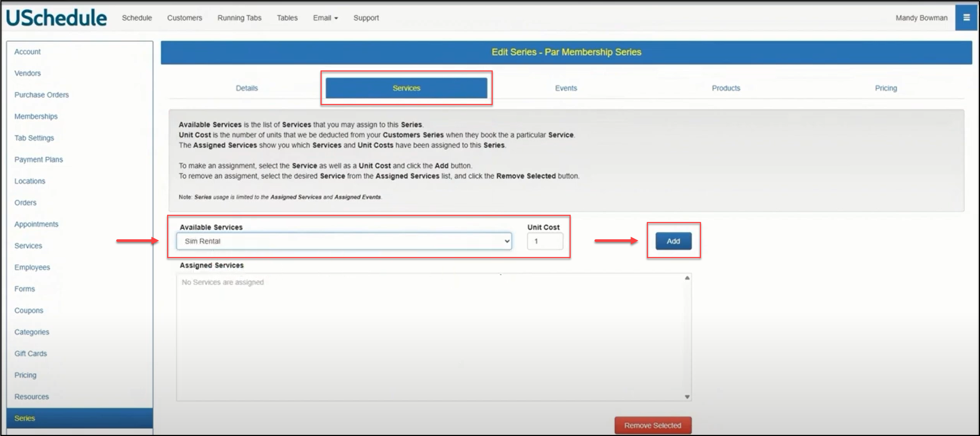Expand the Available Services dropdown

click(x=344, y=241)
